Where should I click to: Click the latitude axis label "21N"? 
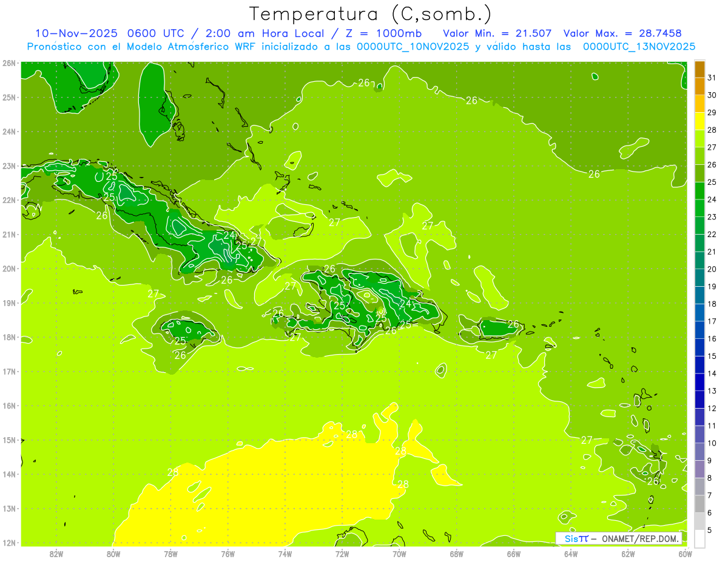[9, 234]
